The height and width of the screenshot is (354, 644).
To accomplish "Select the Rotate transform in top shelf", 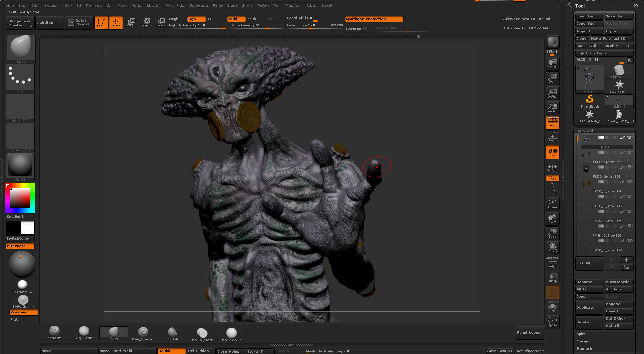I will tap(160, 23).
